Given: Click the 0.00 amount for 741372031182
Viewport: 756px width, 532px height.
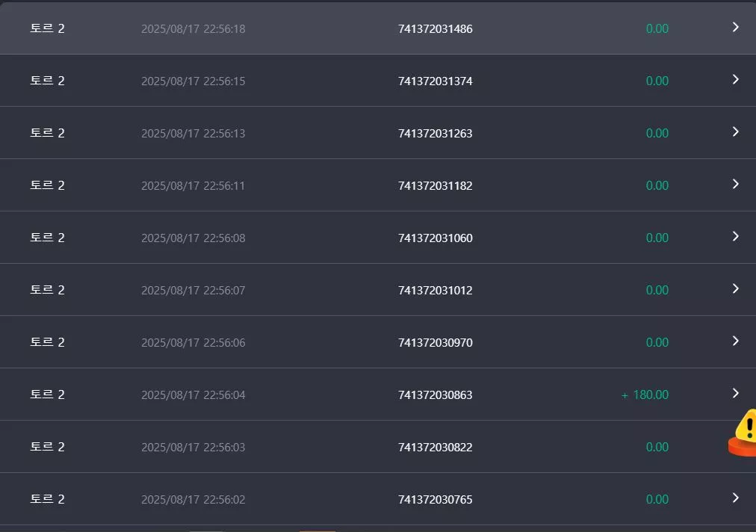Looking at the screenshot, I should (x=657, y=186).
